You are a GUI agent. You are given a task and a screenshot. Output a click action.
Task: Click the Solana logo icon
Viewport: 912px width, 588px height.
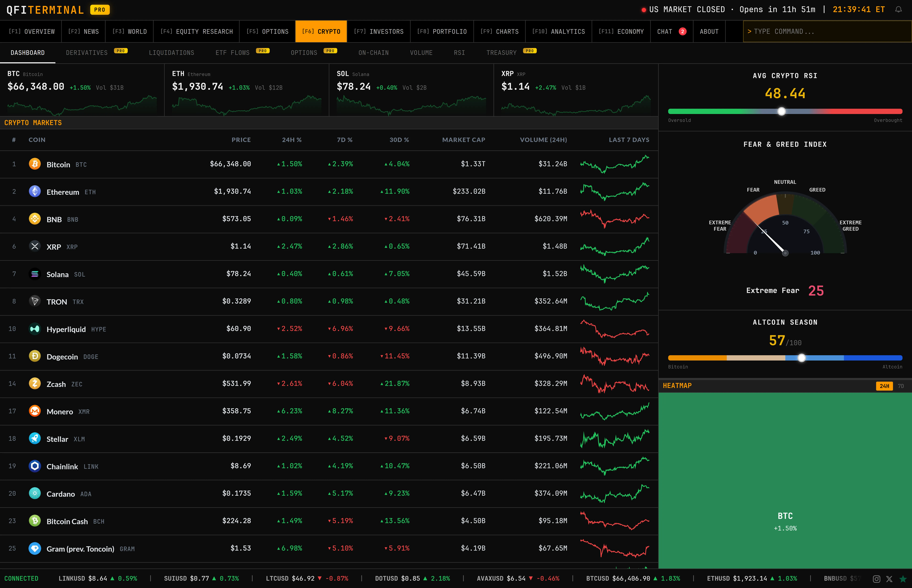pos(35,274)
